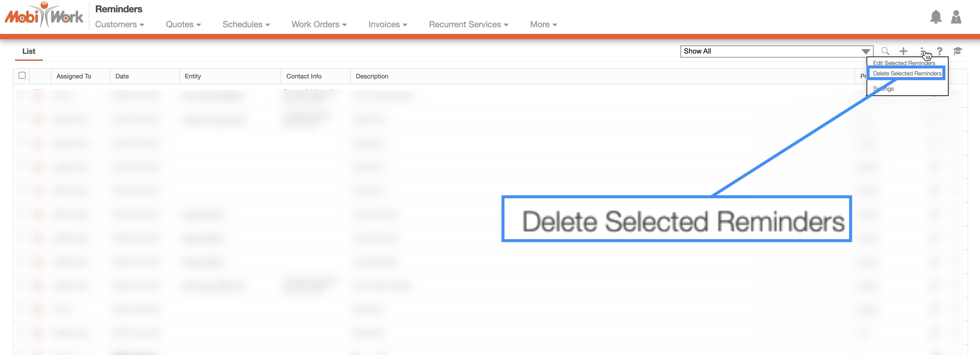Expand the Customers menu
The width and height of the screenshot is (980, 355).
[x=119, y=24]
